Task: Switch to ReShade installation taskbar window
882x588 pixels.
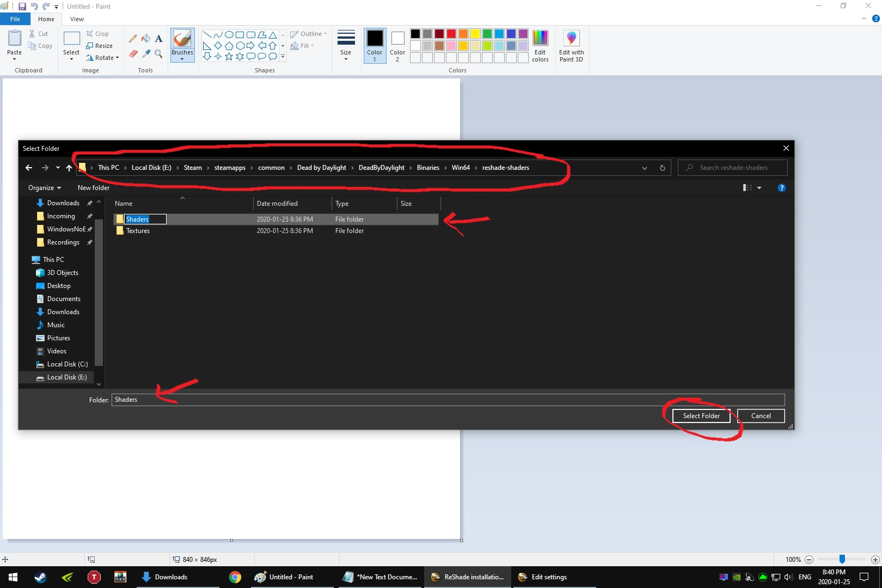Action: point(468,577)
